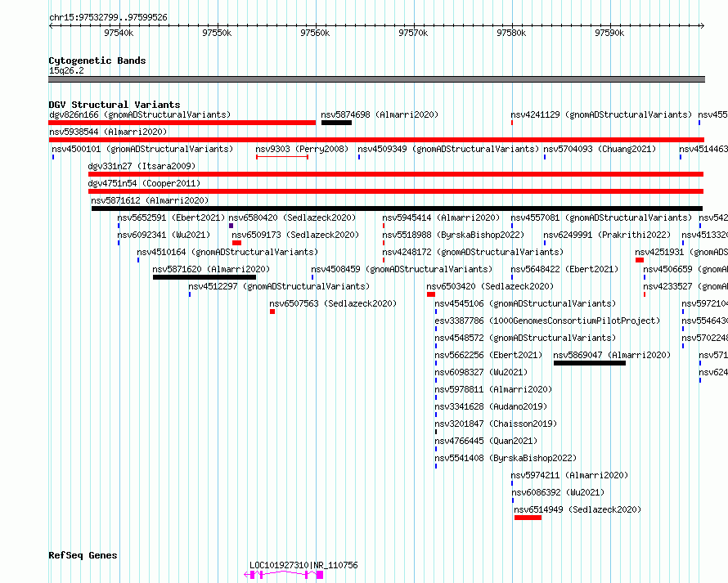
Task: Select nsv9303 (Perry2008) label
Action: [302, 149]
